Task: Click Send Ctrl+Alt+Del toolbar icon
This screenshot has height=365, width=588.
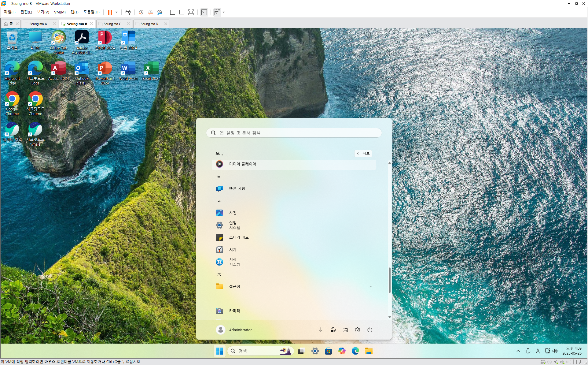Action: pyautogui.click(x=128, y=12)
